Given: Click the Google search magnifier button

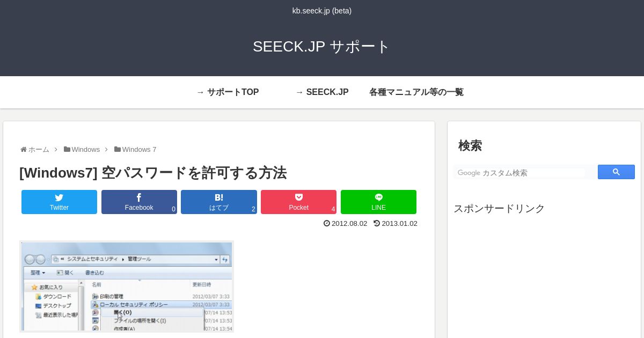Looking at the screenshot, I should [616, 172].
